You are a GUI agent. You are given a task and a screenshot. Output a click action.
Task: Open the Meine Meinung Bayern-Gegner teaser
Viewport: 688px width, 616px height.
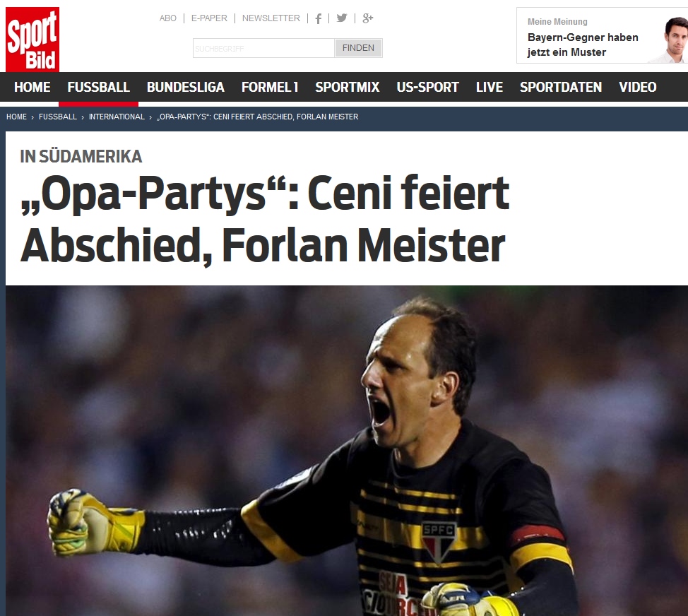(x=602, y=35)
